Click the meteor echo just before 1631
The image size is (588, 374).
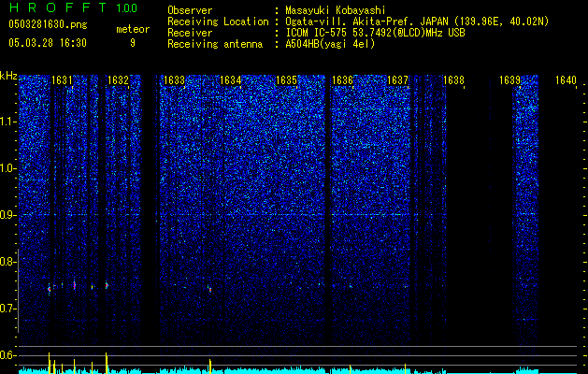pyautogui.click(x=50, y=289)
